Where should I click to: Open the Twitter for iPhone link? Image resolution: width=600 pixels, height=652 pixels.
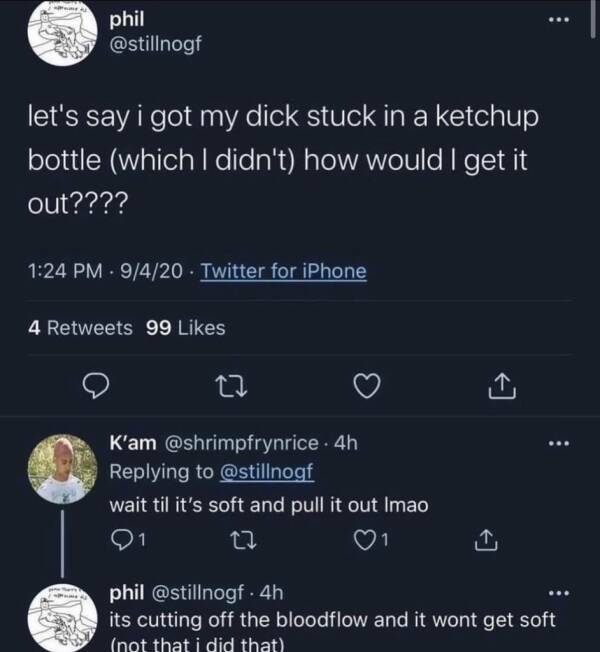tap(284, 271)
